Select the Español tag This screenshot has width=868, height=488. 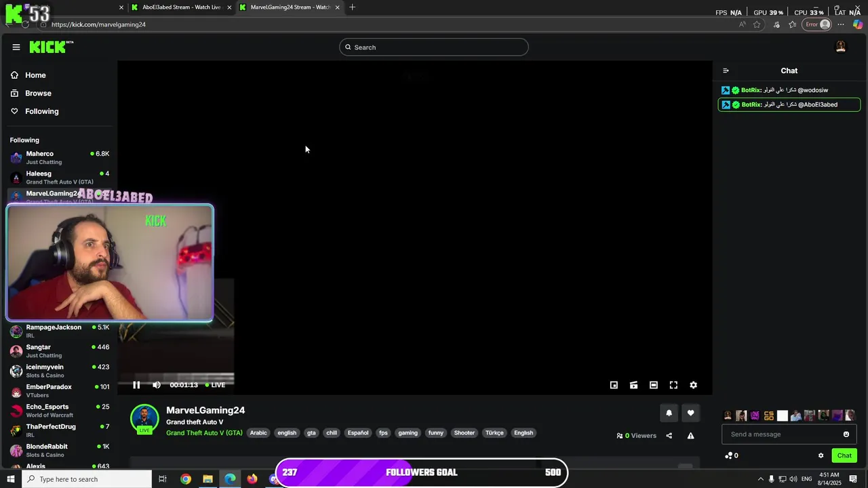click(358, 433)
